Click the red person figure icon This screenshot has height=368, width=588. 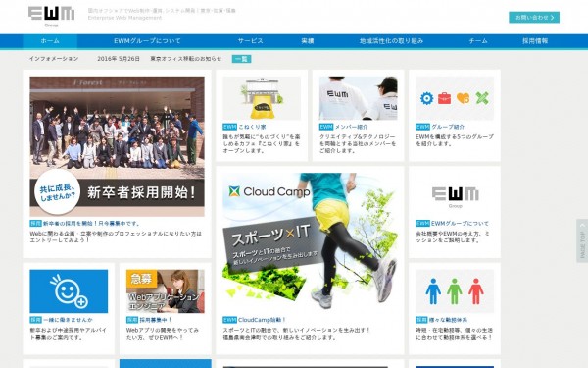pos(476,291)
